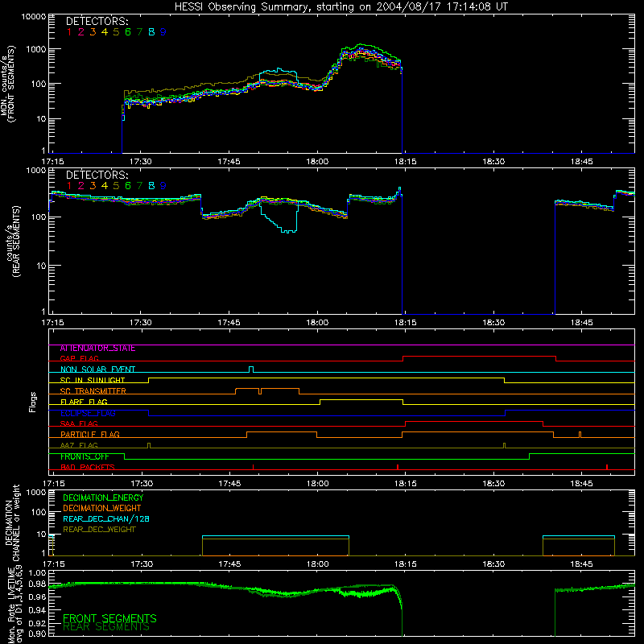The width and height of the screenshot is (644, 644).
Task: Select cyan detector 8 in front segments legend
Action: pos(151,32)
